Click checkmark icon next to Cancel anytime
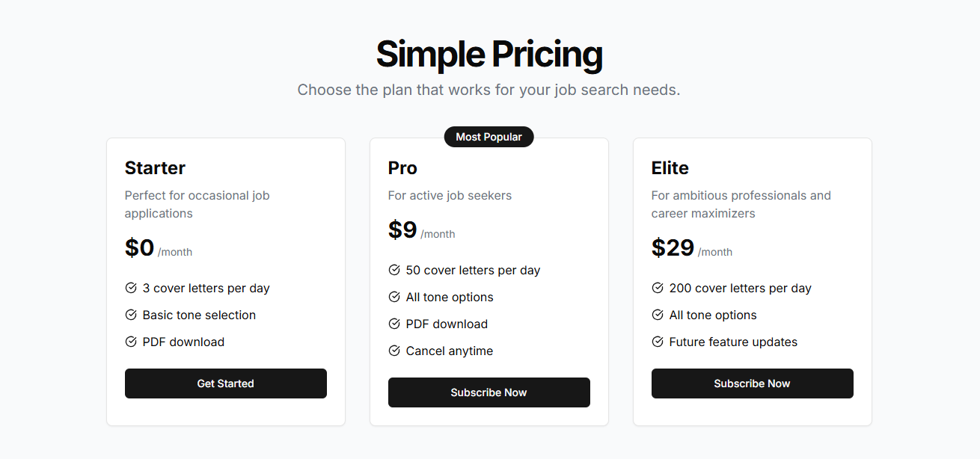980x459 pixels. pos(394,351)
